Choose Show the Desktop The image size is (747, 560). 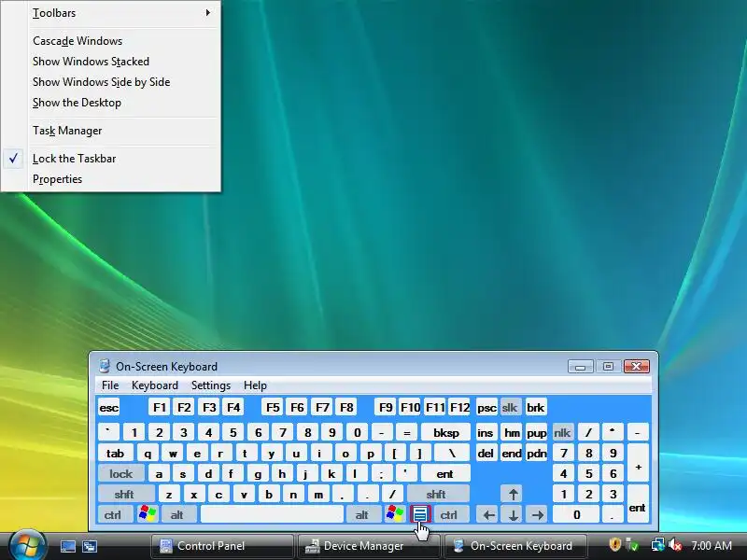pyautogui.click(x=111, y=103)
